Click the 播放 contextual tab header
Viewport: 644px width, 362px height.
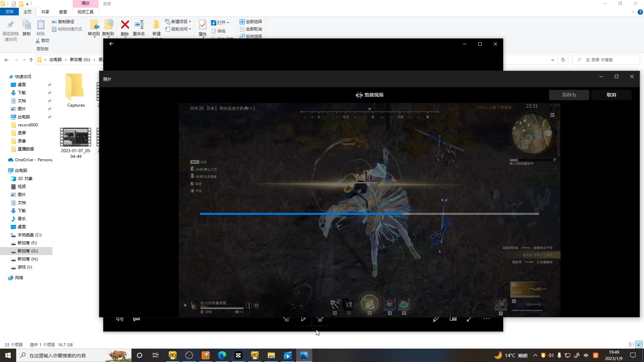[86, 3]
